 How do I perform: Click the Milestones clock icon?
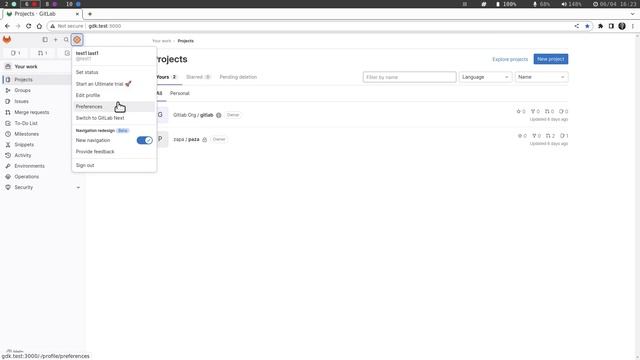(8, 134)
